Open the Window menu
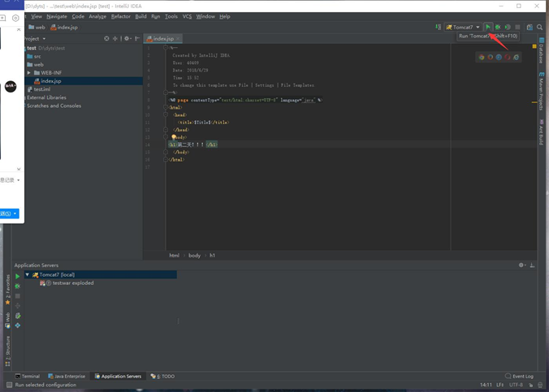The image size is (549, 392). click(205, 16)
